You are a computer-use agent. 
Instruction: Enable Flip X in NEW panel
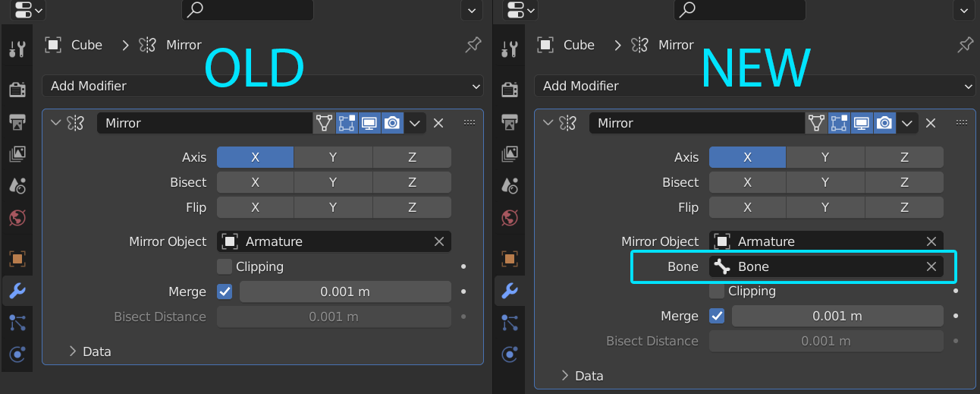tap(747, 207)
